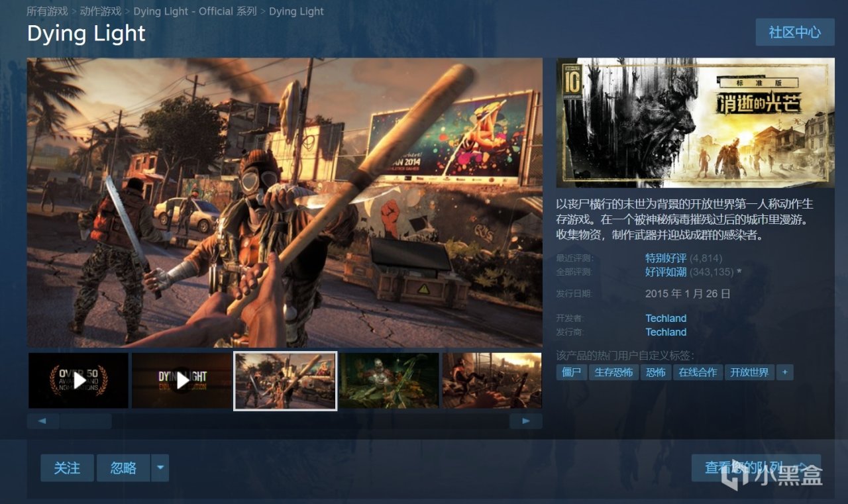Play the Dying Light Enhanced Edition trailer thumbnail
Image resolution: width=848 pixels, height=504 pixels.
click(x=182, y=380)
